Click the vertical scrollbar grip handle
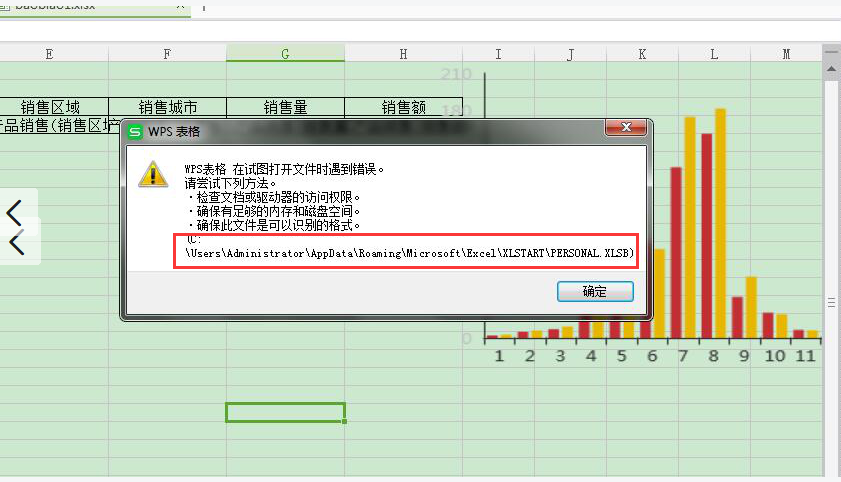Viewport: 841px width, 482px height. (831, 303)
